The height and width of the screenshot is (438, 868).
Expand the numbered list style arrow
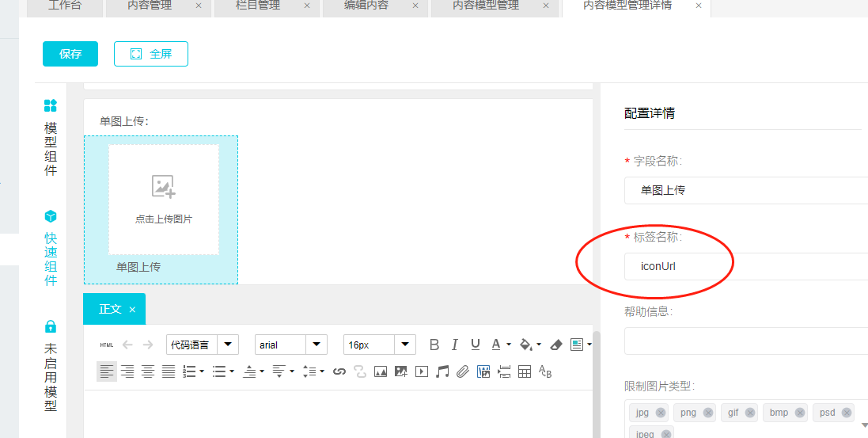coord(202,371)
